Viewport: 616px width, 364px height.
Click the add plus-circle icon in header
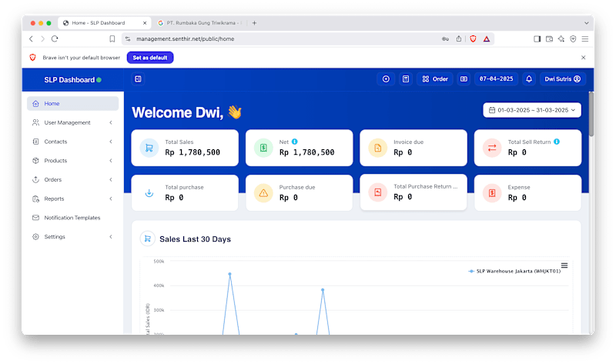(386, 79)
